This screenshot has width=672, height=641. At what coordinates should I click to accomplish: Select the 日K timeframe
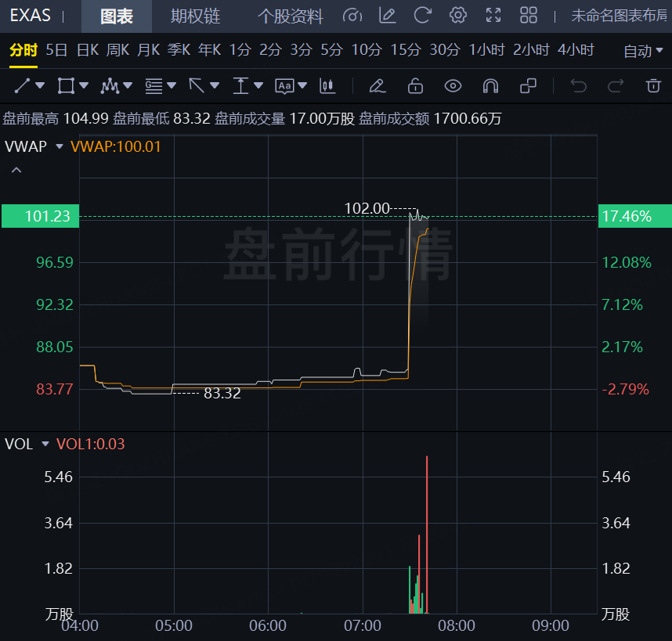(87, 50)
